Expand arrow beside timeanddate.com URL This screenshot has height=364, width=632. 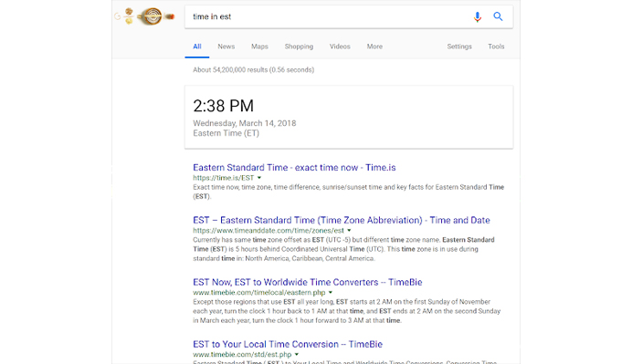[349, 230]
